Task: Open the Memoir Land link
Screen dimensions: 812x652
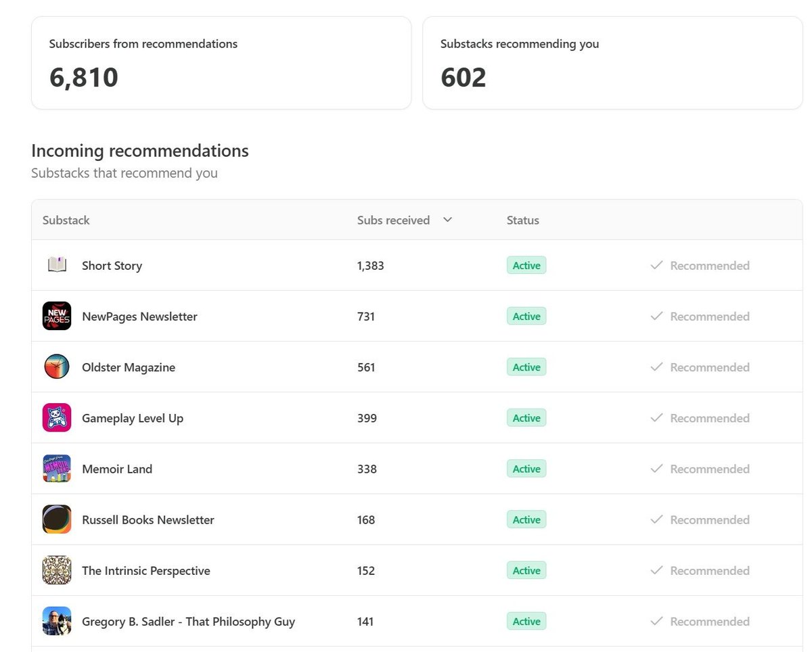Action: click(117, 469)
